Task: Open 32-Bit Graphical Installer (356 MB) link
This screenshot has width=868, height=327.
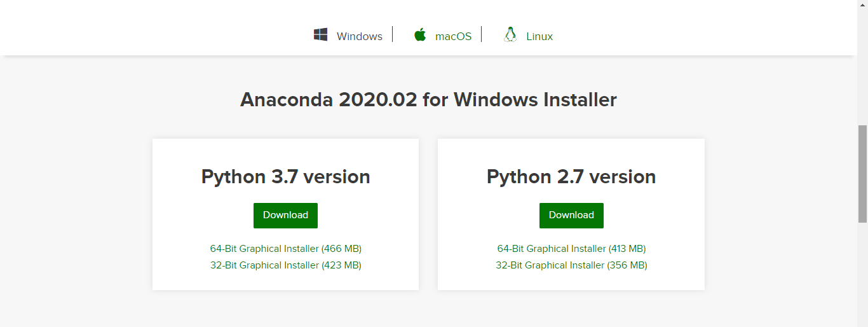Action: [x=571, y=265]
